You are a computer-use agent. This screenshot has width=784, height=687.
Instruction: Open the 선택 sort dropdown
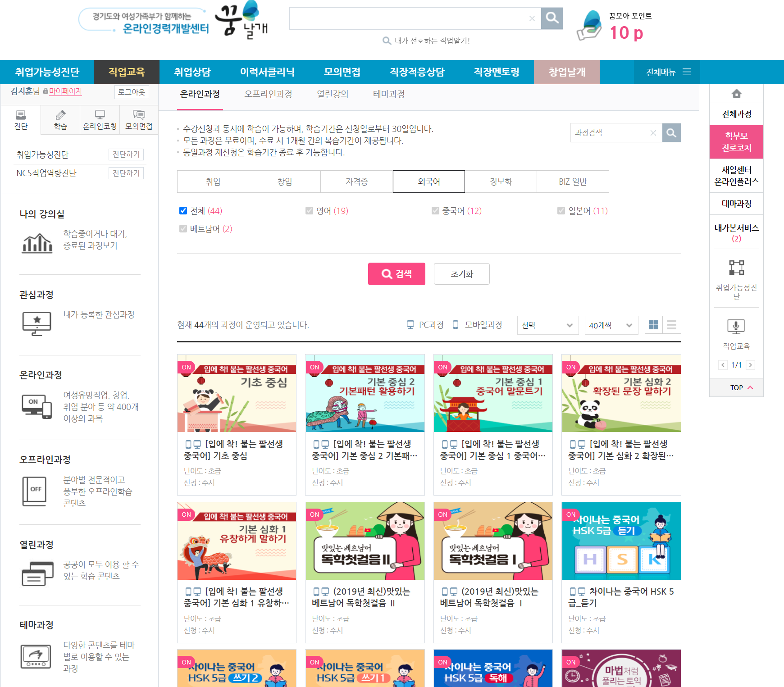click(547, 325)
